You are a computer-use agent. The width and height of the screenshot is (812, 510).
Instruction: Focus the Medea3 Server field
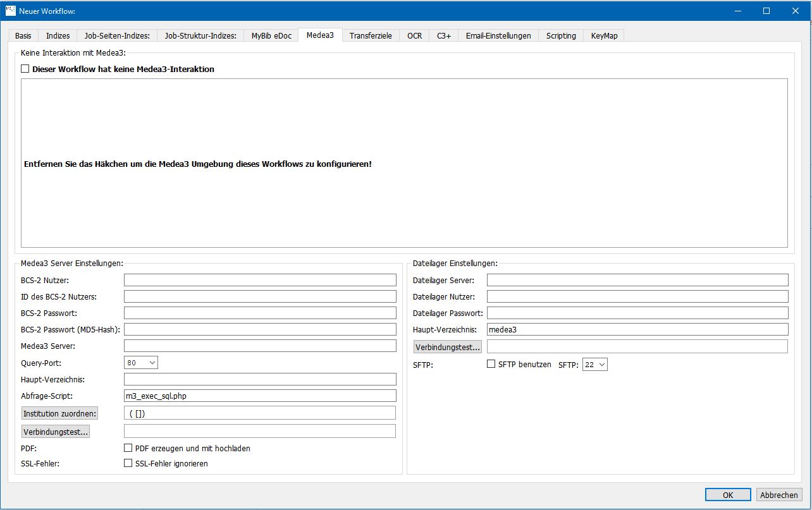(260, 346)
